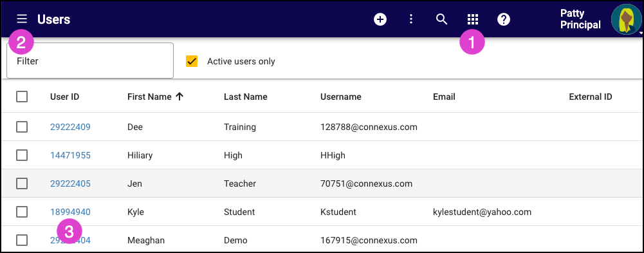Sort by First Name column header
The image size is (644, 253).
[x=149, y=97]
